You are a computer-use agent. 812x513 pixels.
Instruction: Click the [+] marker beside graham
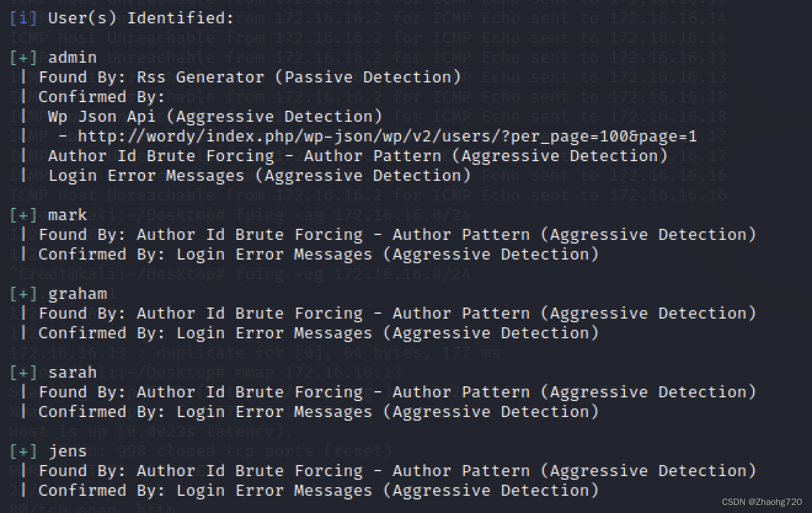[x=23, y=293]
